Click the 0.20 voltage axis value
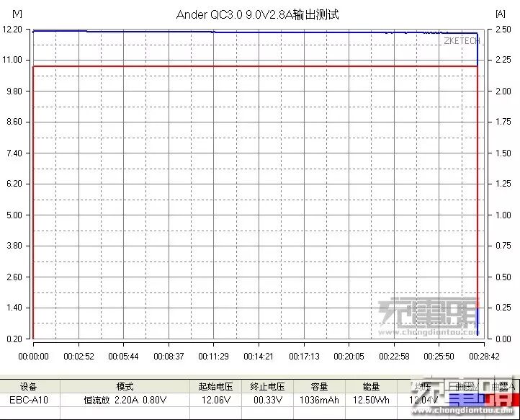This screenshot has height=420, width=520. coord(14,339)
